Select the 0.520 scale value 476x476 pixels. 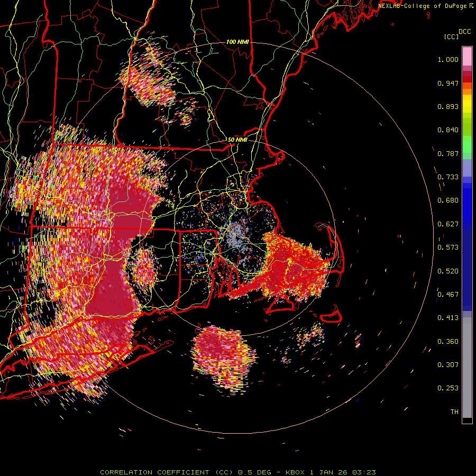[x=448, y=271]
